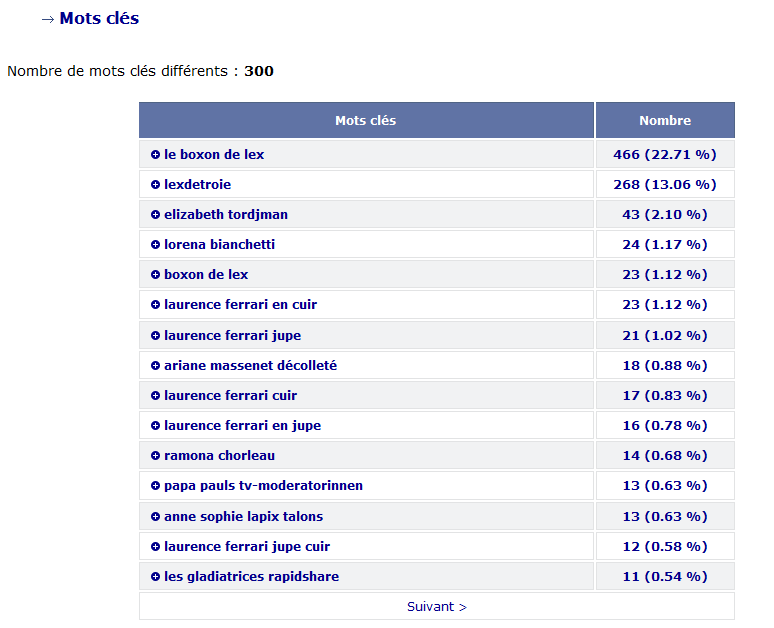
Task: Click plus icon next to 'lorena bianchetti'
Action: click(x=155, y=245)
